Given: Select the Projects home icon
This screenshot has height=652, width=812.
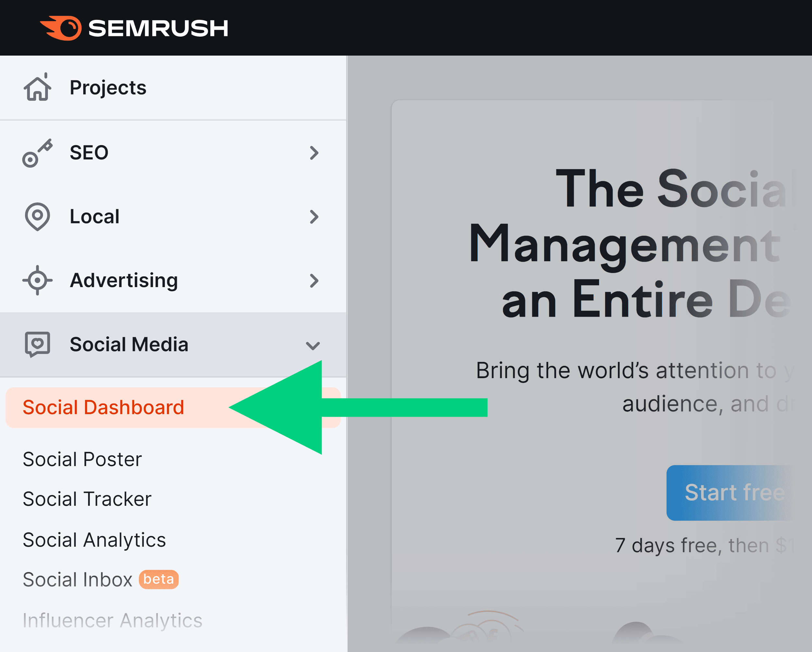Looking at the screenshot, I should click(37, 87).
